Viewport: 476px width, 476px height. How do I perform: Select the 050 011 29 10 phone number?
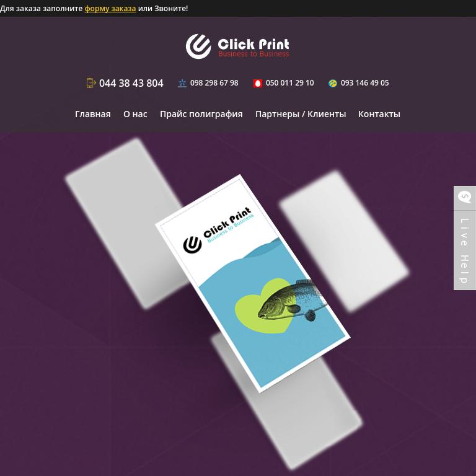pos(289,83)
